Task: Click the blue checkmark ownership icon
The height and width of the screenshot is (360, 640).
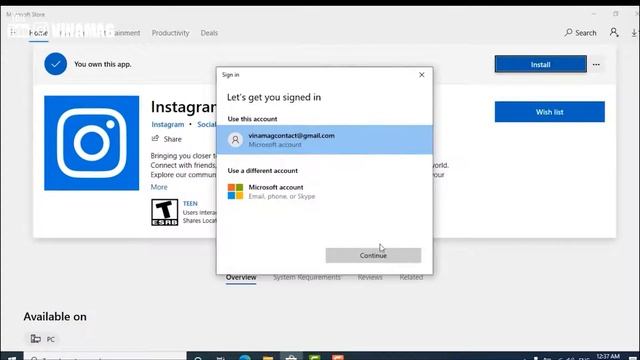Action: (56, 64)
